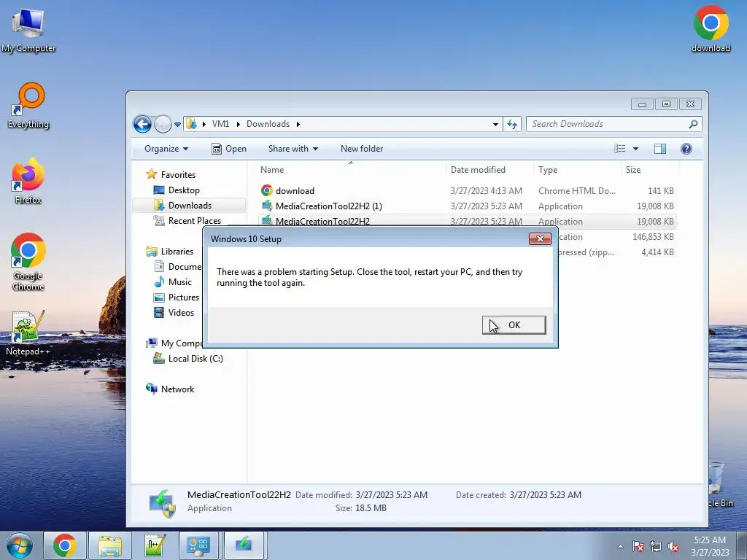Open Network in the navigation pane

[x=177, y=389]
